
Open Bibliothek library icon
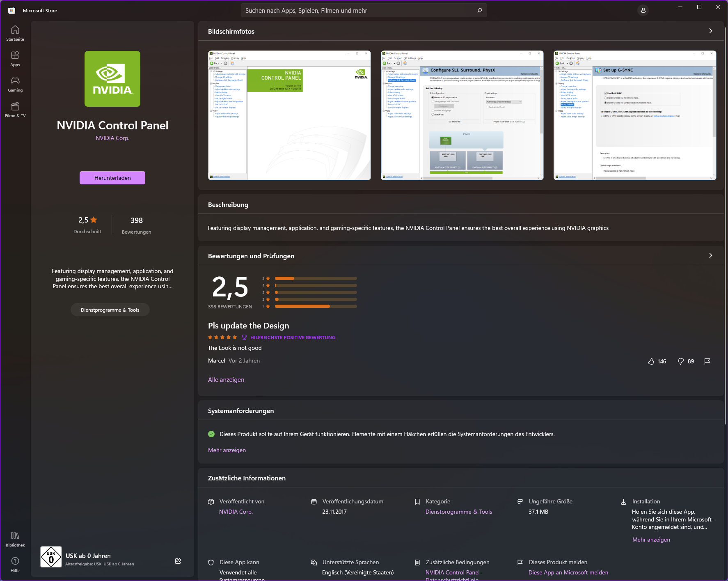pyautogui.click(x=15, y=539)
